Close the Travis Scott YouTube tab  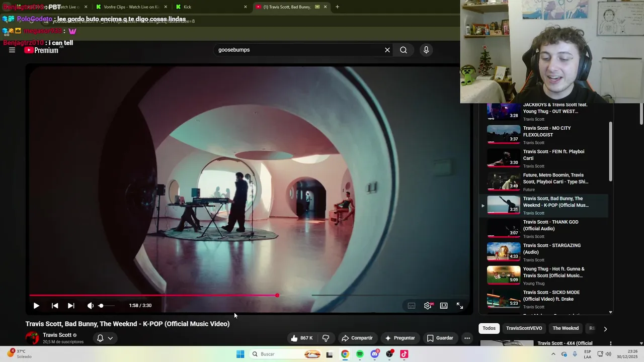tap(325, 7)
